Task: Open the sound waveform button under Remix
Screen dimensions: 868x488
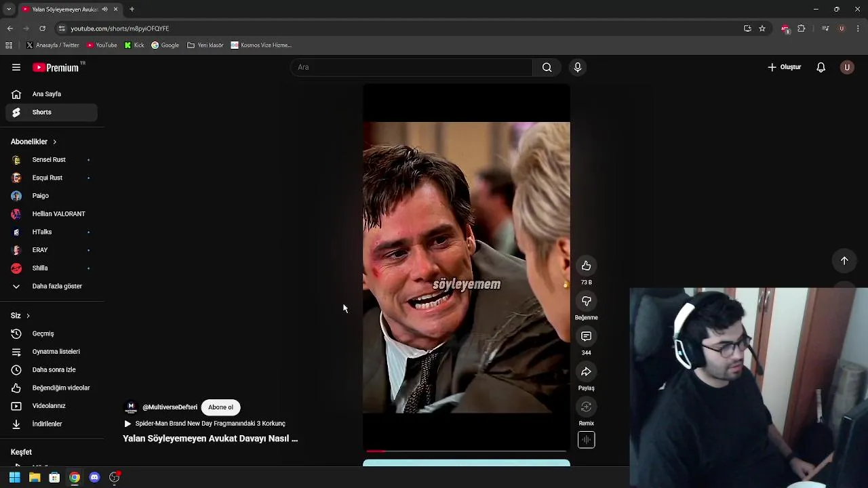Action: pyautogui.click(x=586, y=440)
